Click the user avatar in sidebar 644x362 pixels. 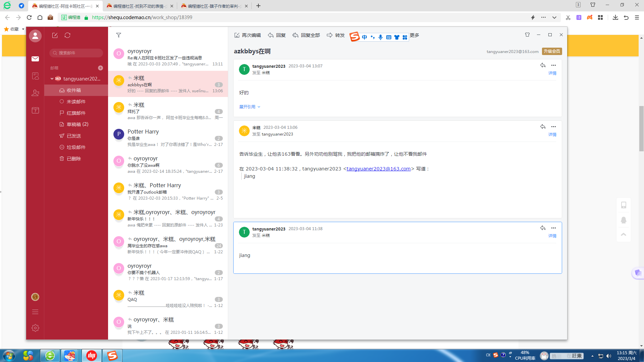tap(35, 36)
